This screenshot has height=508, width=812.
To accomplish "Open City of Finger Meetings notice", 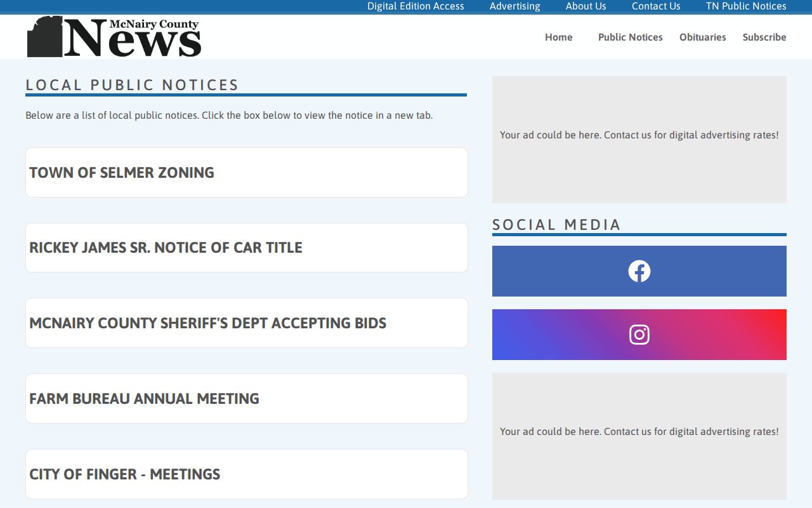I will tap(247, 474).
